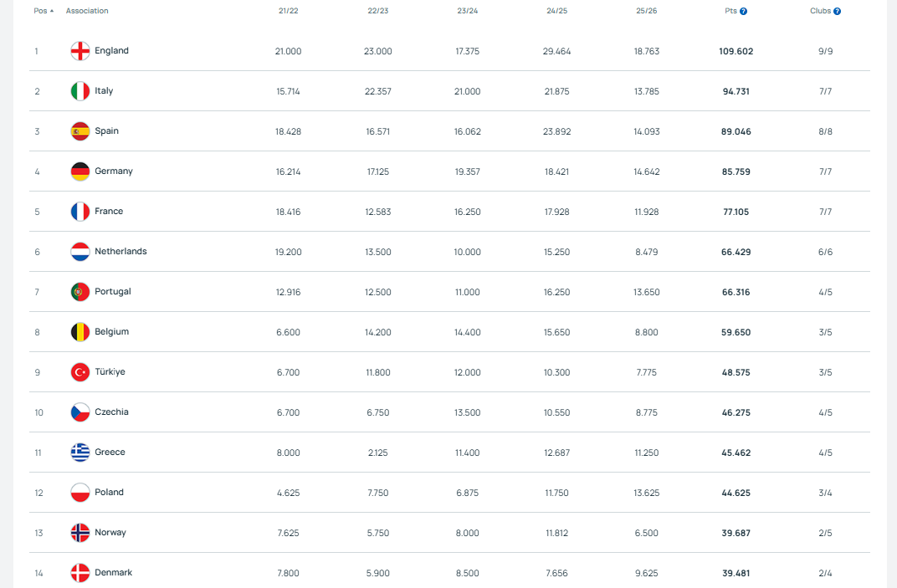Open the Czechia association link
This screenshot has width=897, height=588.
[111, 412]
